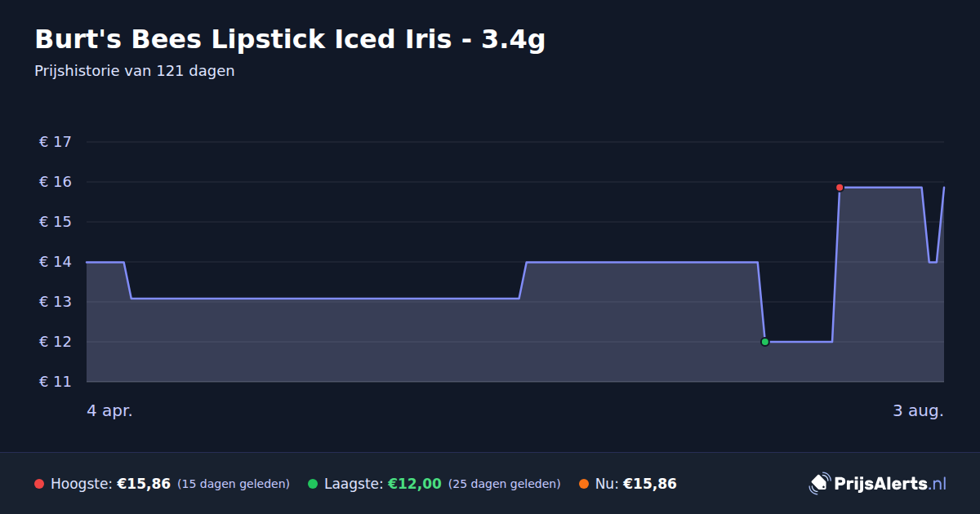Screen dimensions: 980x514
Task: Click the € 16 axis label
Action: tap(56, 182)
